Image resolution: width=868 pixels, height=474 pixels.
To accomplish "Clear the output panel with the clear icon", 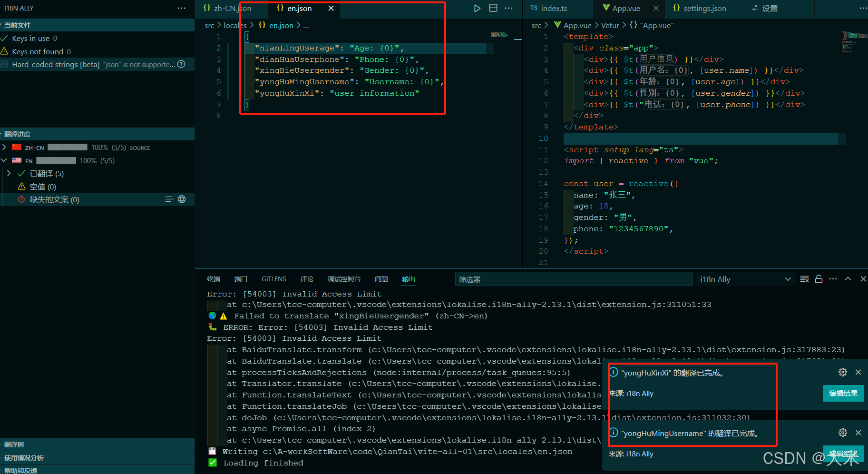I will pyautogui.click(x=804, y=279).
